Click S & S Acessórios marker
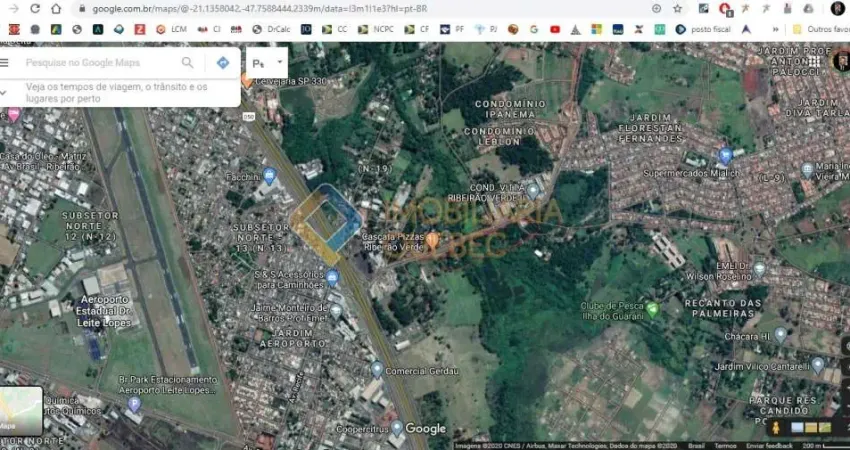This screenshot has height=450, width=850. (332, 278)
